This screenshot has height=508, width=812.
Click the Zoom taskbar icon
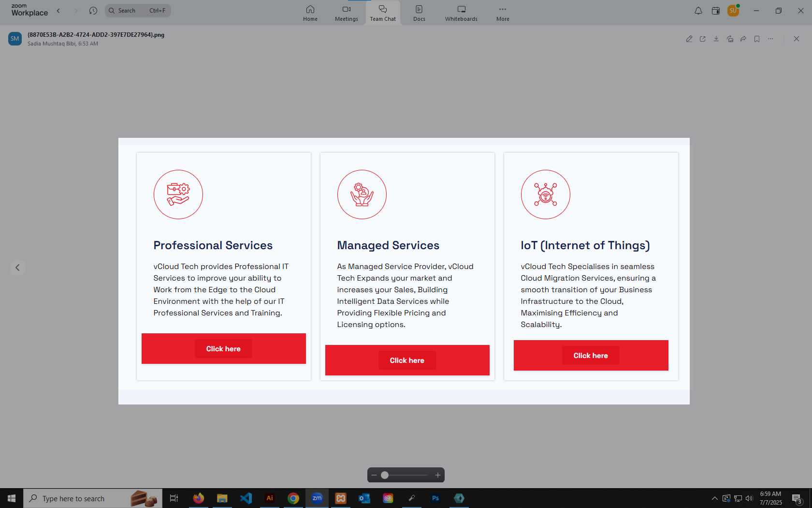tap(317, 498)
